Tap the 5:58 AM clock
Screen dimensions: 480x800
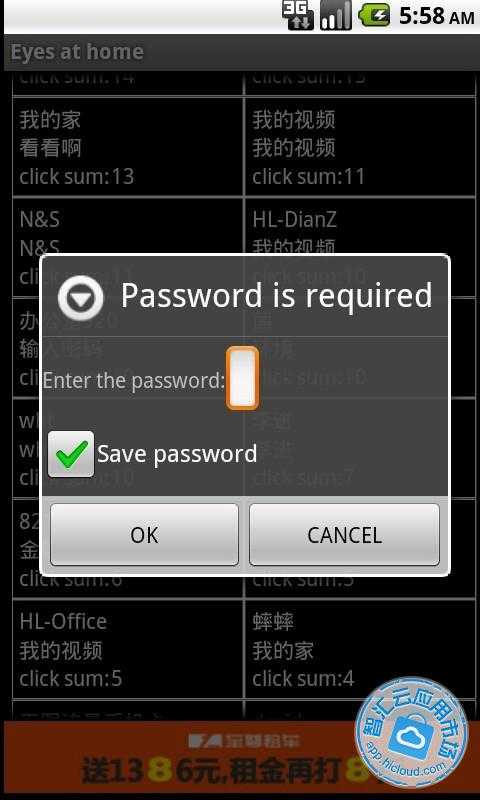pyautogui.click(x=437, y=16)
